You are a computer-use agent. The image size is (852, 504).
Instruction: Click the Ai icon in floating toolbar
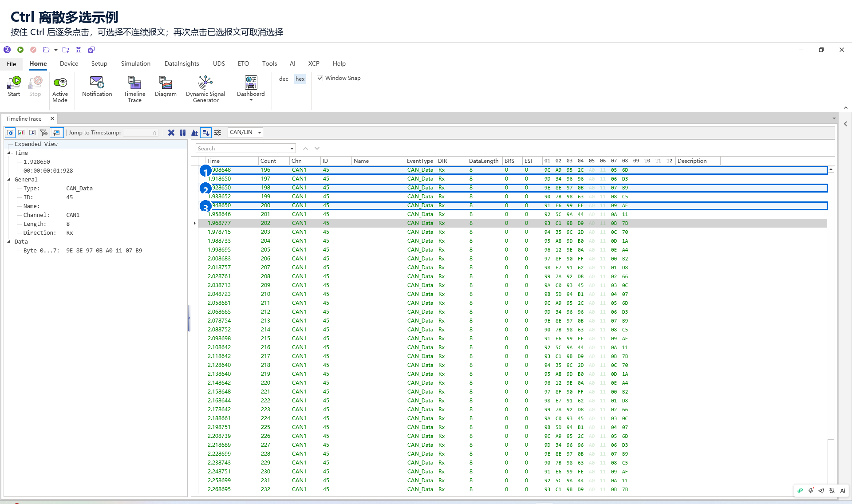[843, 491]
